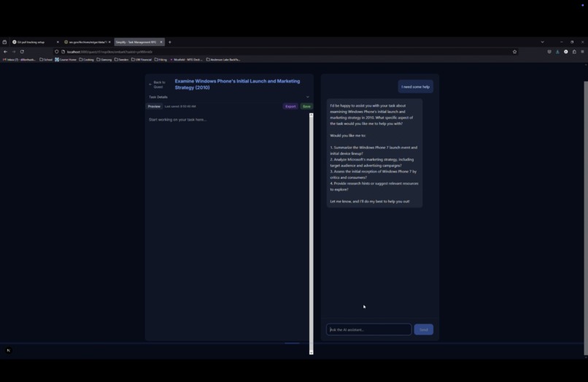Click option 1 Summarize the Windows Phone 7 launch

(374, 150)
